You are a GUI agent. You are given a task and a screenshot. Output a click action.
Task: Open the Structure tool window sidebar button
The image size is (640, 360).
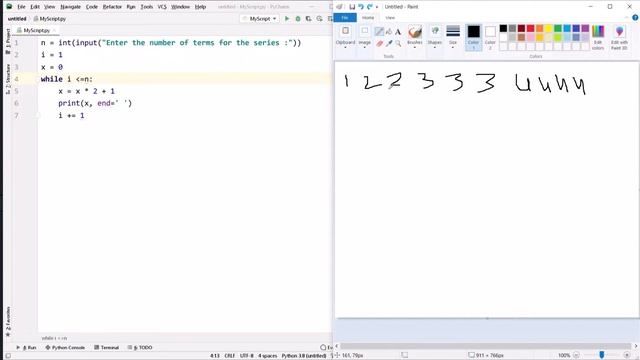click(x=8, y=78)
